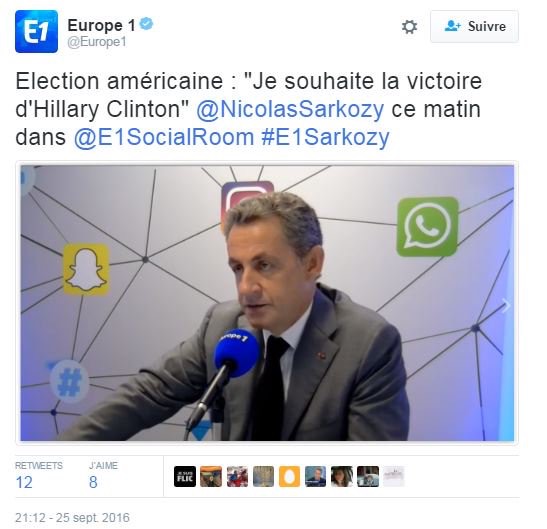Viewport: 547px width, 529px height.
Task: Open the red-toned third liker avatar
Action: click(x=237, y=476)
